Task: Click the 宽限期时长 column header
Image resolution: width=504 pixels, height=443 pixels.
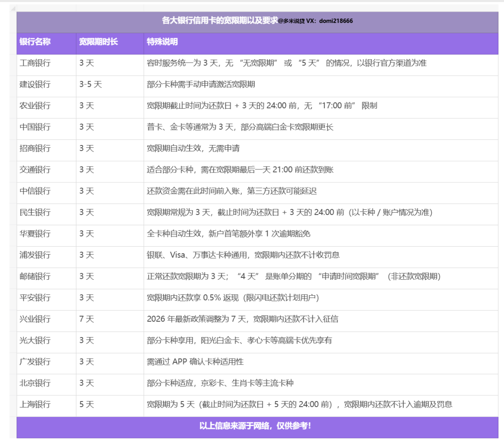Action: [98, 42]
